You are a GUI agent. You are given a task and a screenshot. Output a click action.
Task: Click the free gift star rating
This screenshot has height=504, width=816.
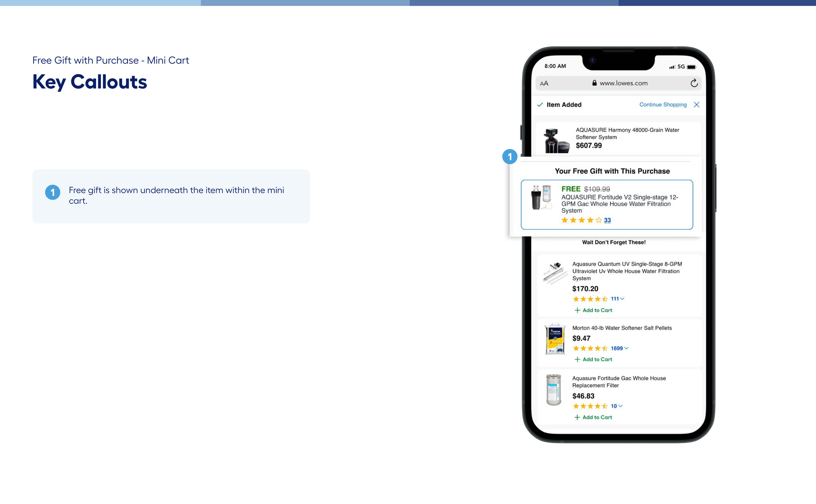point(581,220)
